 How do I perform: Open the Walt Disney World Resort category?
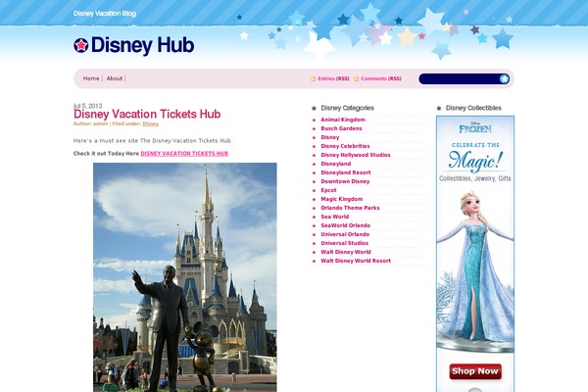coord(356,261)
